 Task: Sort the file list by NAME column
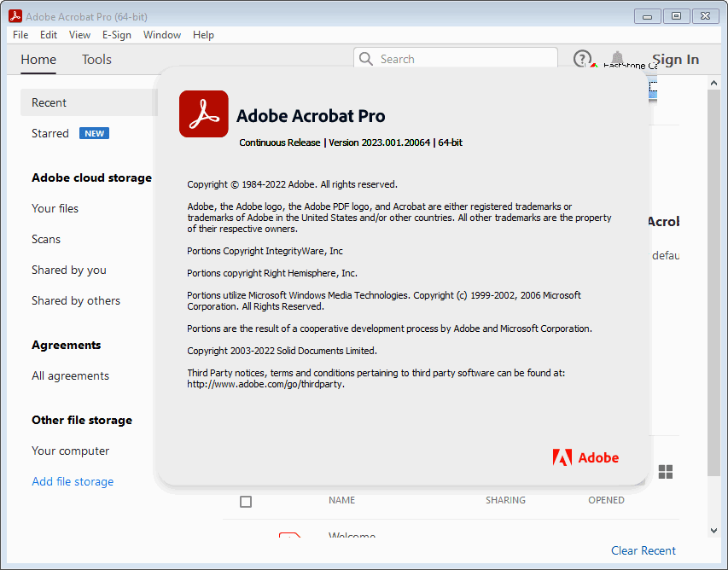tap(341, 500)
